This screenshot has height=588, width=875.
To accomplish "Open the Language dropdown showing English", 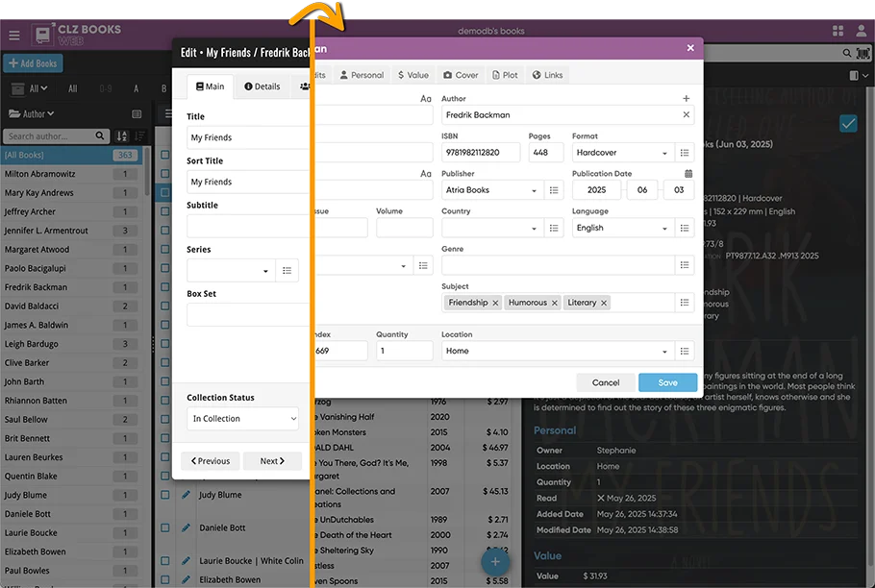I will click(x=623, y=228).
